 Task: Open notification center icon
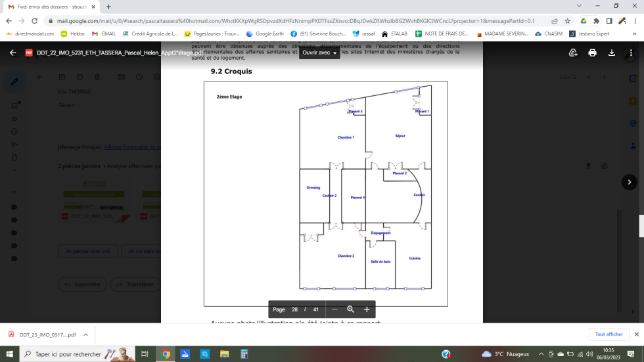[631, 354]
